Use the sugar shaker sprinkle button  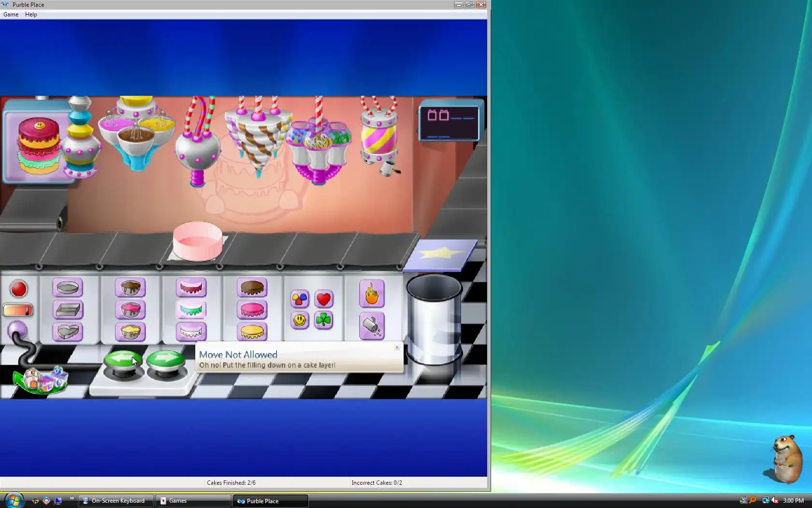point(372,326)
